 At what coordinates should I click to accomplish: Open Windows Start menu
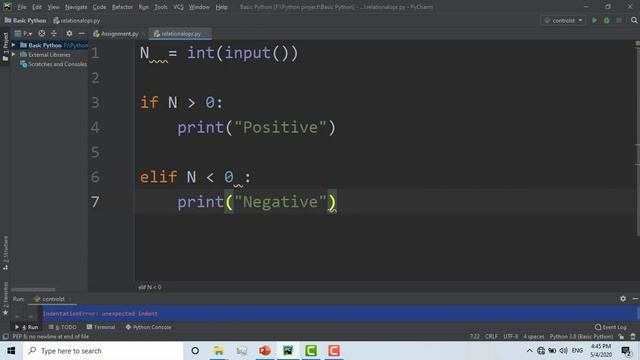coord(11,351)
